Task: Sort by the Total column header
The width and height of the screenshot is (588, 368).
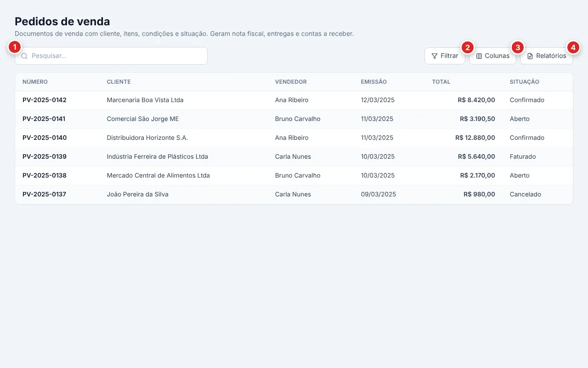Action: 441,82
